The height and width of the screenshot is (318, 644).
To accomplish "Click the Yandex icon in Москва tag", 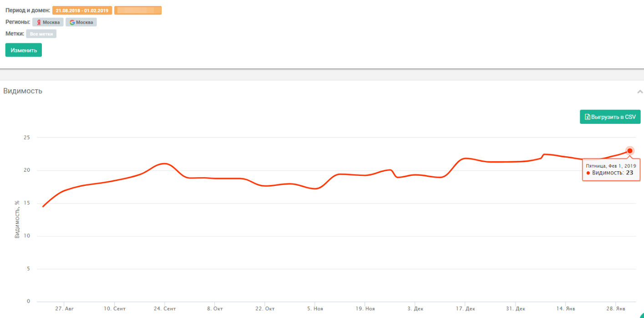I will click(39, 22).
